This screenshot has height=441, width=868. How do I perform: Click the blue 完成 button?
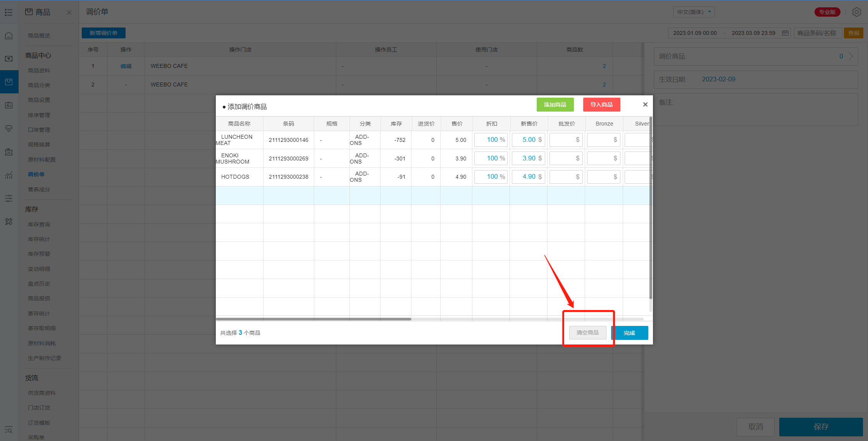pos(629,333)
